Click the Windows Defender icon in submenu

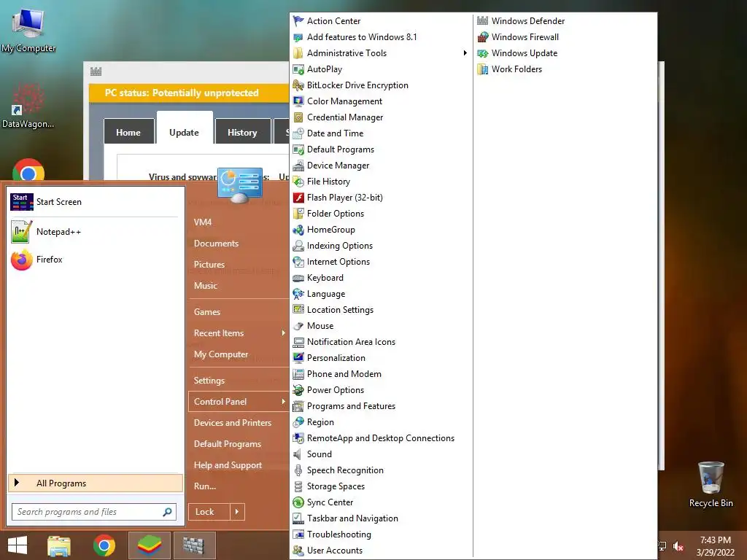[483, 21]
